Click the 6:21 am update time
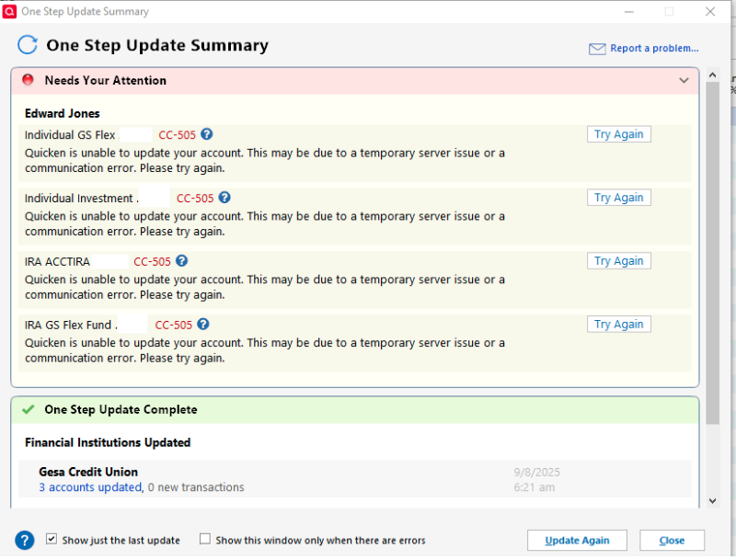The height and width of the screenshot is (560, 736). click(535, 487)
